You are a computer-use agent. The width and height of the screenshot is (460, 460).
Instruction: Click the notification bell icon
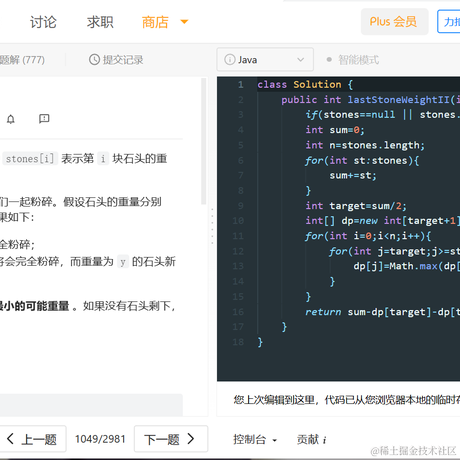click(x=11, y=119)
